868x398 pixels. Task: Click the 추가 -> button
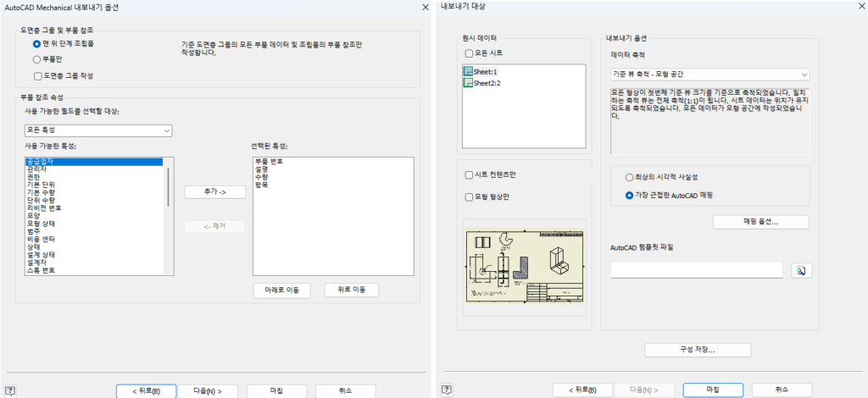[214, 191]
